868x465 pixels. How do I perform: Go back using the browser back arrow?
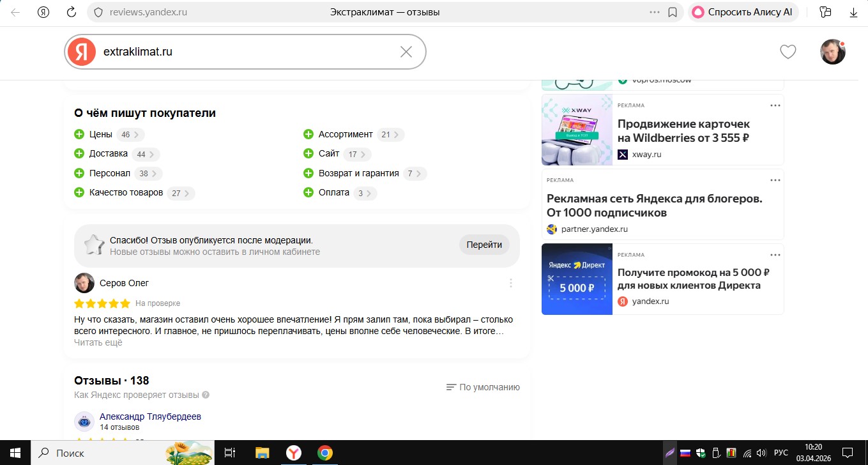point(15,12)
